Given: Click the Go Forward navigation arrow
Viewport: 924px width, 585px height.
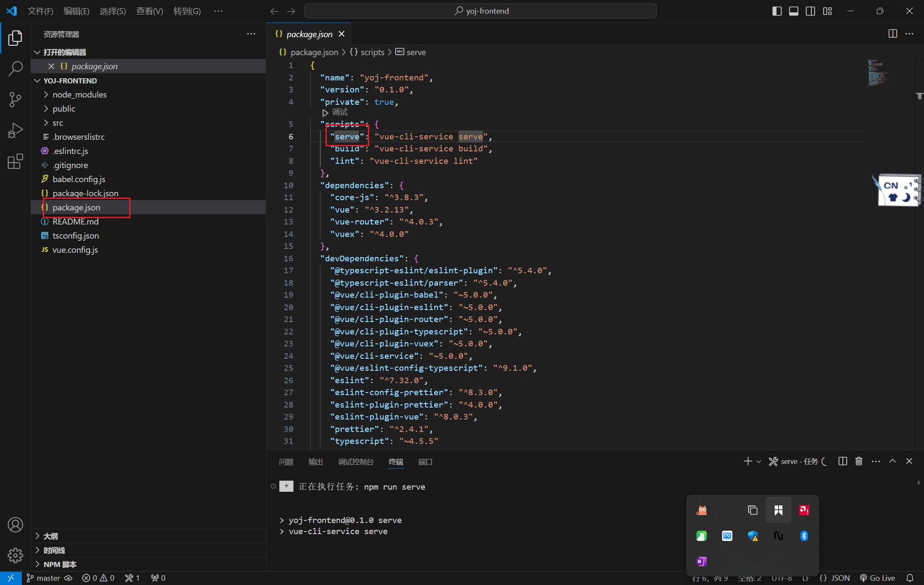Looking at the screenshot, I should tap(291, 11).
